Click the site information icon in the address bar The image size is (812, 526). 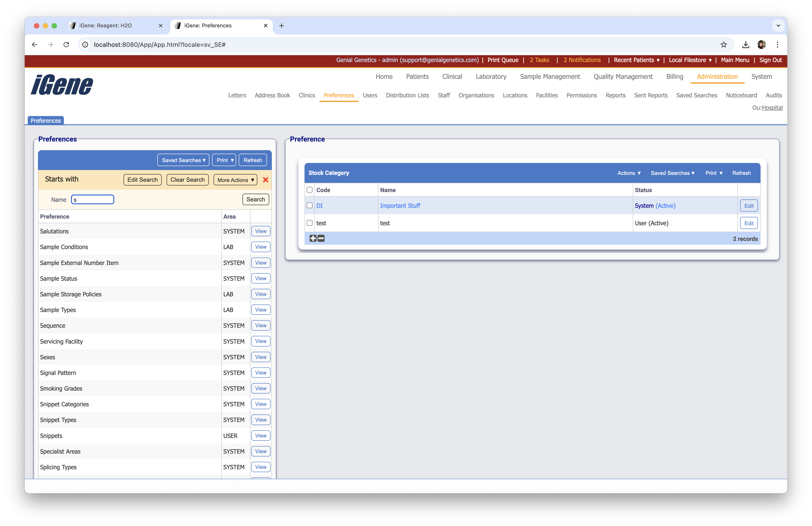85,45
